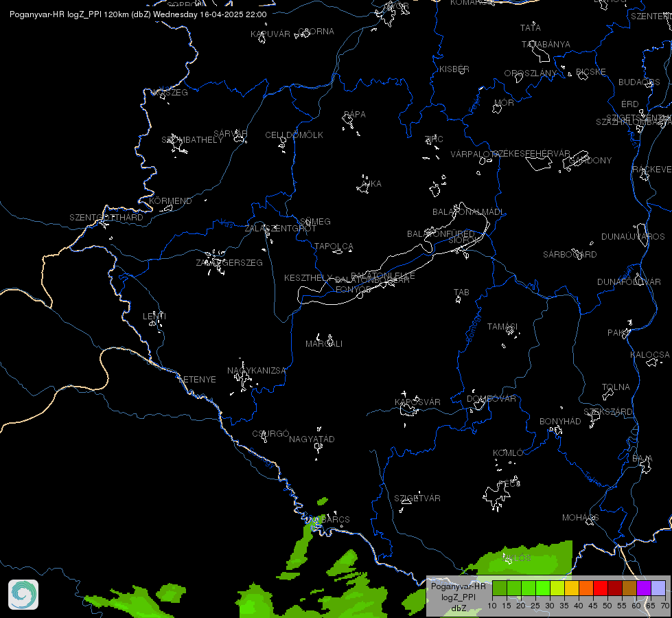Click the BALATONFÜRED city label
Screen dimensions: 672x618
(441, 234)
